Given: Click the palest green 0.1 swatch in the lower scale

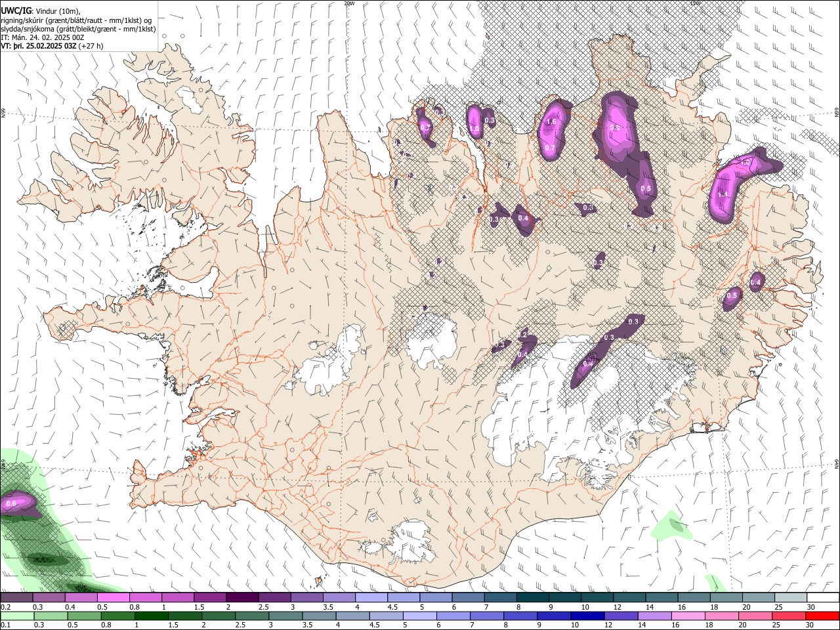Looking at the screenshot, I should 17,616.
